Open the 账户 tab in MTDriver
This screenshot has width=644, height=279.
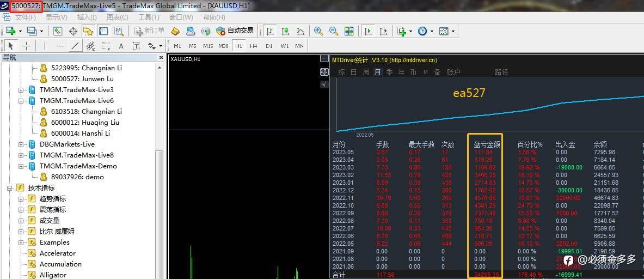[x=453, y=72]
